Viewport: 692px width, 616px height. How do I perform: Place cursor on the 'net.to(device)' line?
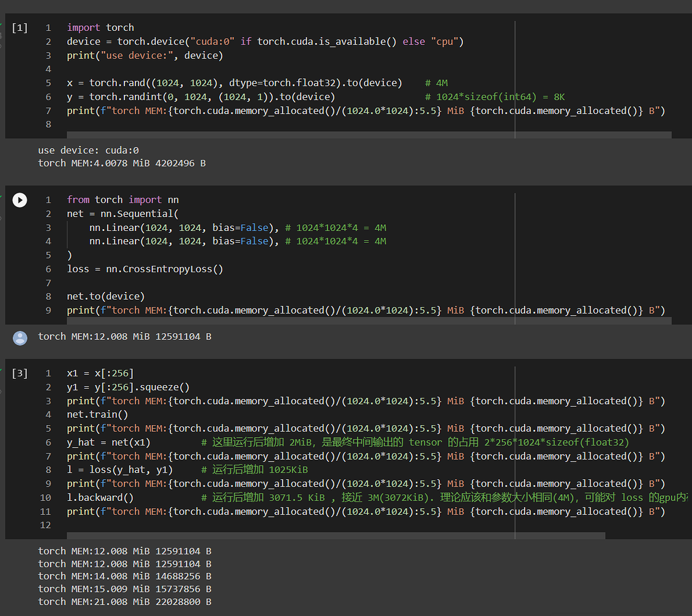click(105, 296)
